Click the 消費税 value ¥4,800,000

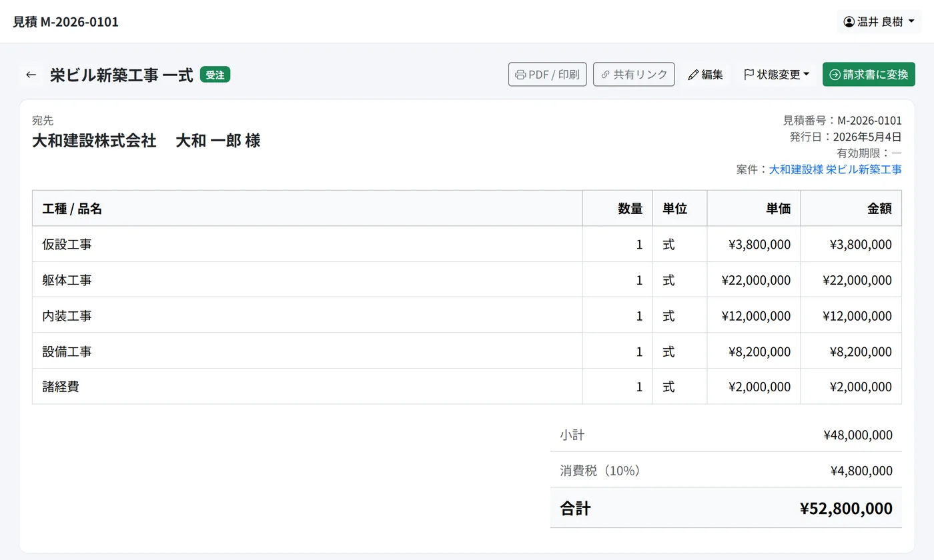coord(861,471)
